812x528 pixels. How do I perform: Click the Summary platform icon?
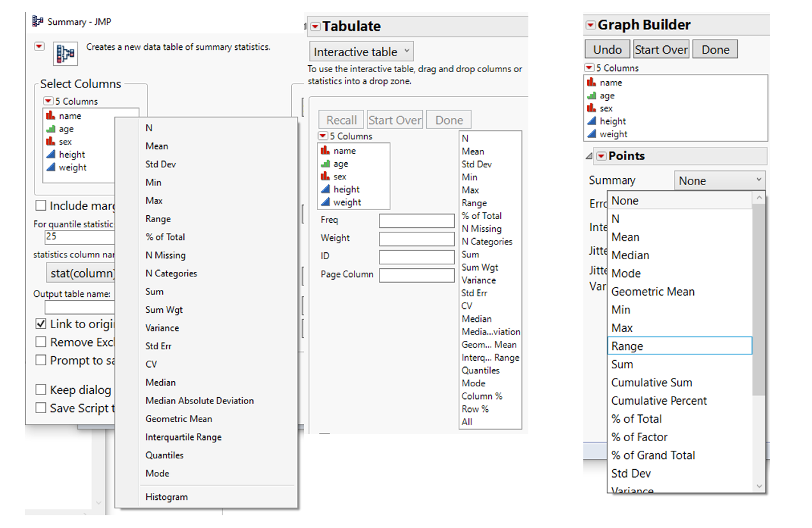(x=66, y=54)
